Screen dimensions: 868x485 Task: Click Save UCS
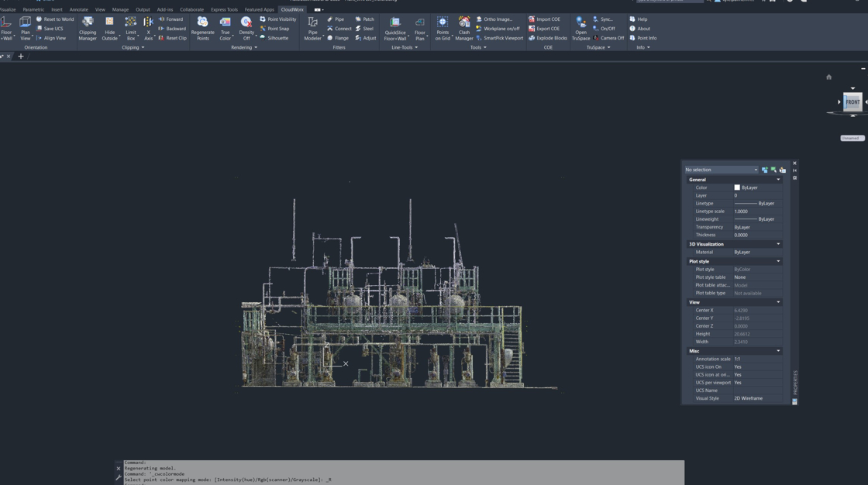point(50,28)
